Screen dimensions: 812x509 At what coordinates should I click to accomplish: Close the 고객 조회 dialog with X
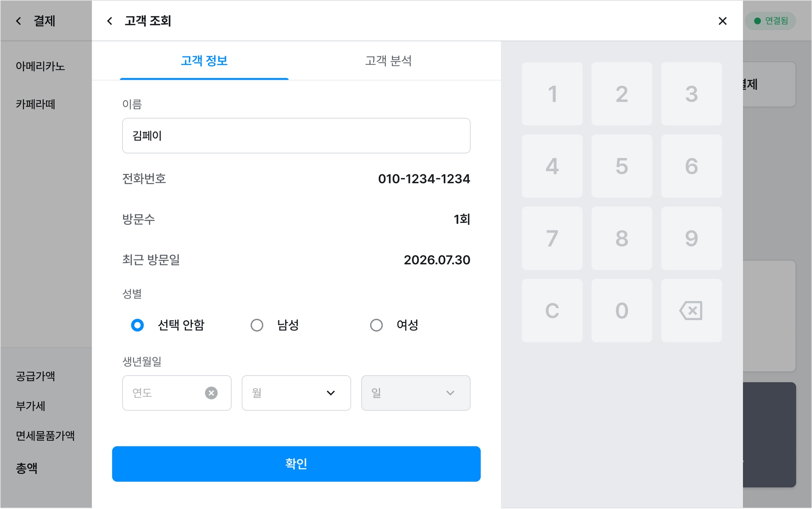click(x=722, y=21)
